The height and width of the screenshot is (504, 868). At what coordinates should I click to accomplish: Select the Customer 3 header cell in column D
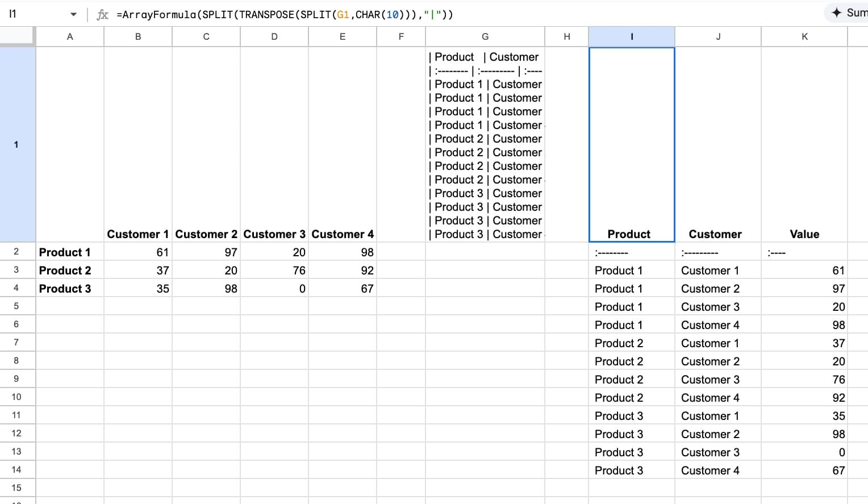274,234
